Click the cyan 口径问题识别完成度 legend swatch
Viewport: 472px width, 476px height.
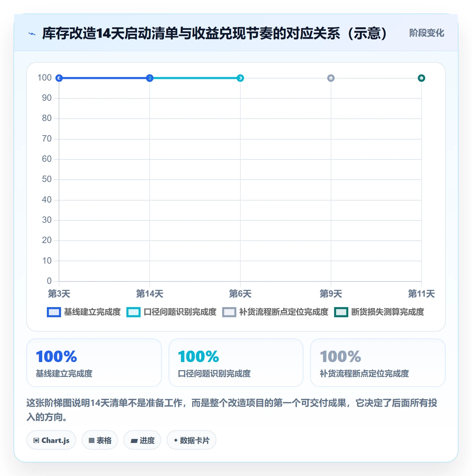tap(134, 312)
